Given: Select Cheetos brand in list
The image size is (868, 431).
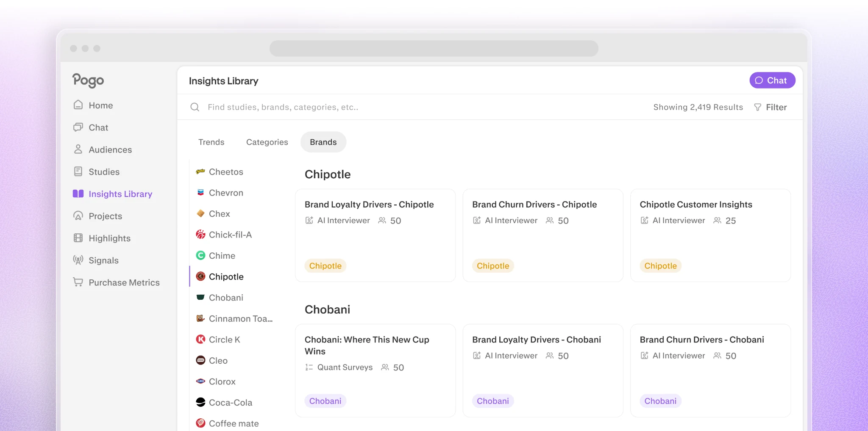Looking at the screenshot, I should (x=220, y=171).
